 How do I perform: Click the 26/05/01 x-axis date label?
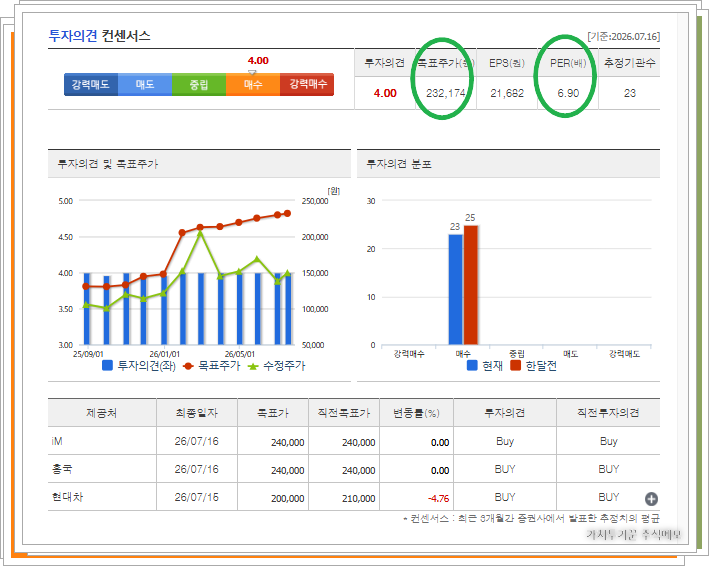pos(240,354)
